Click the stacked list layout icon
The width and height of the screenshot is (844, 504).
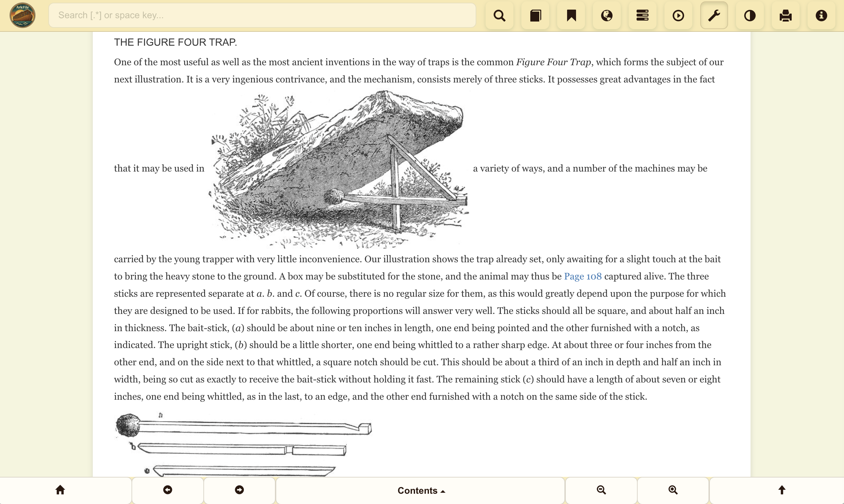[x=642, y=16]
